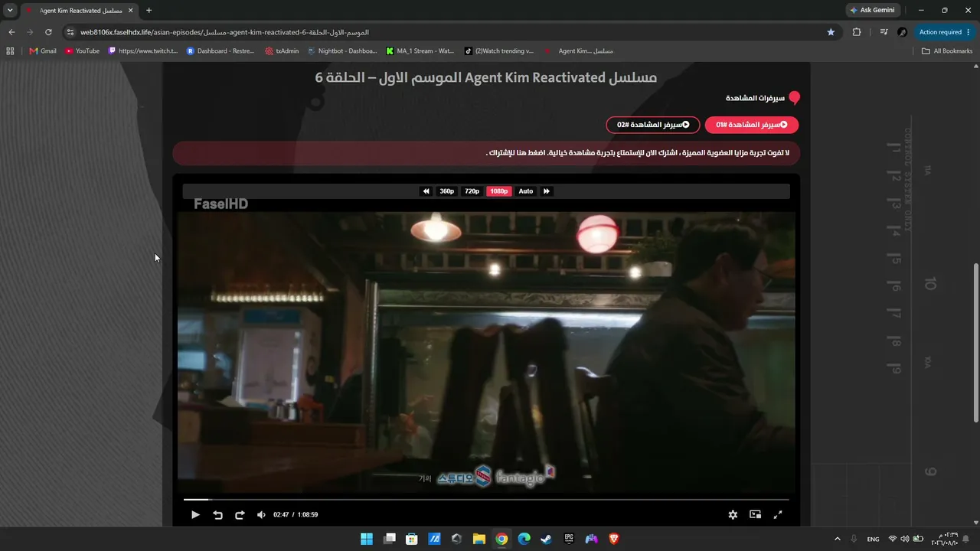The width and height of the screenshot is (980, 551).
Task: Bookmark this page with the star
Action: (831, 32)
